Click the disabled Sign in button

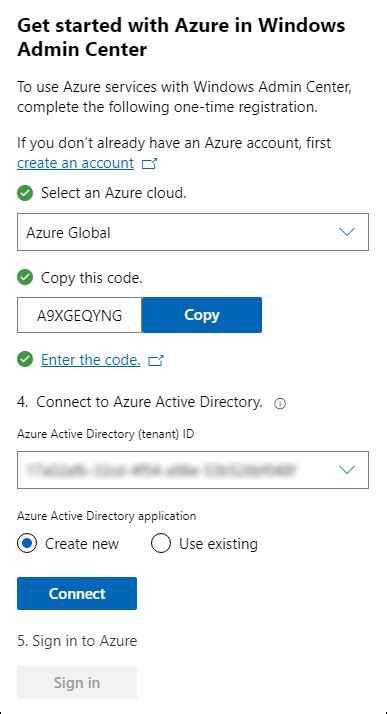77,683
